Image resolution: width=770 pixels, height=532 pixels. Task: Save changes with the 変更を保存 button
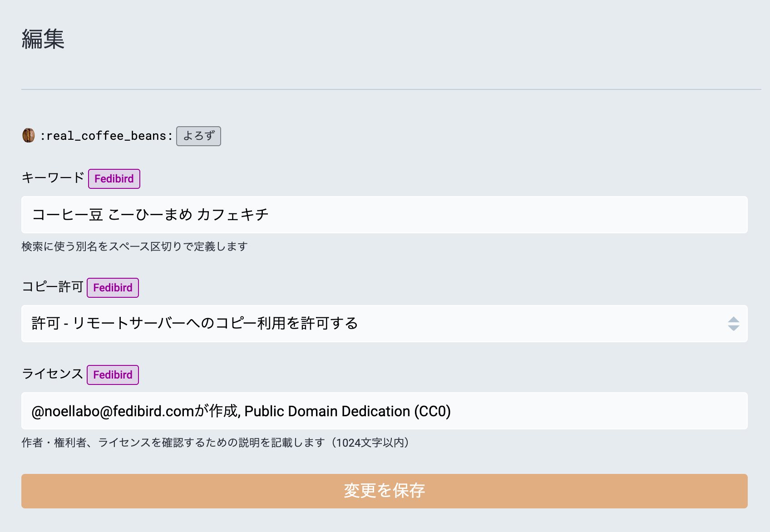(384, 491)
